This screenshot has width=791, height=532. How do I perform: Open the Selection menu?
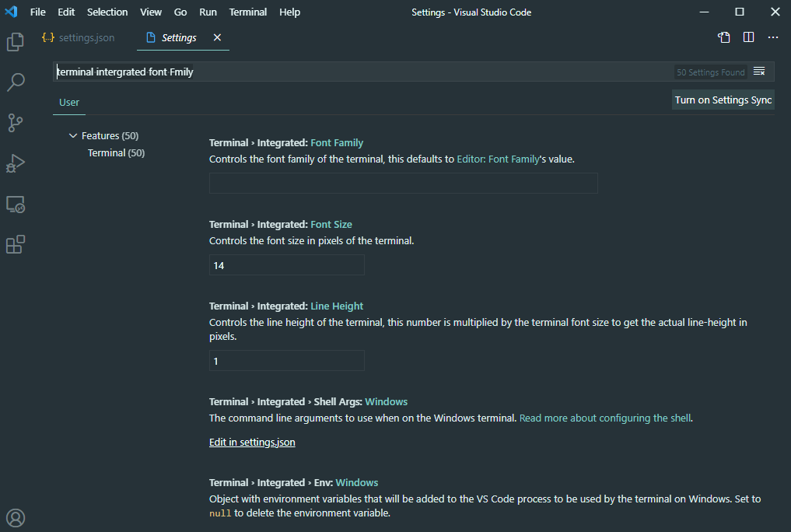click(x=107, y=12)
